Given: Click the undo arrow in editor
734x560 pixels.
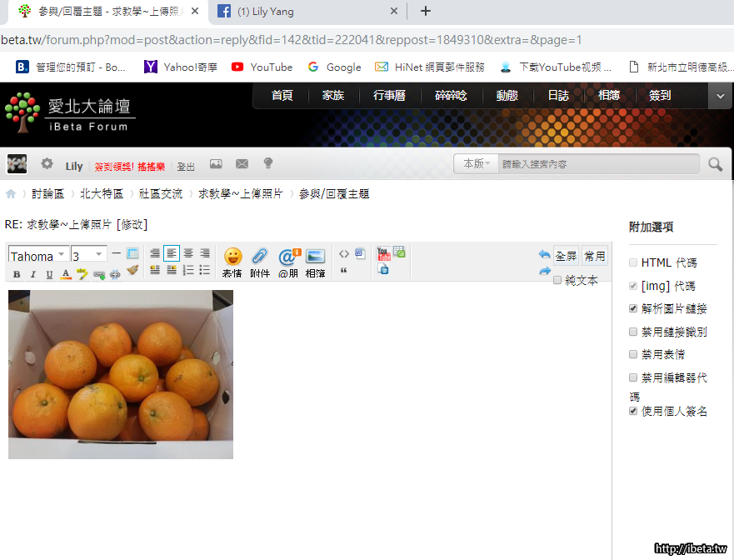Looking at the screenshot, I should pos(544,255).
